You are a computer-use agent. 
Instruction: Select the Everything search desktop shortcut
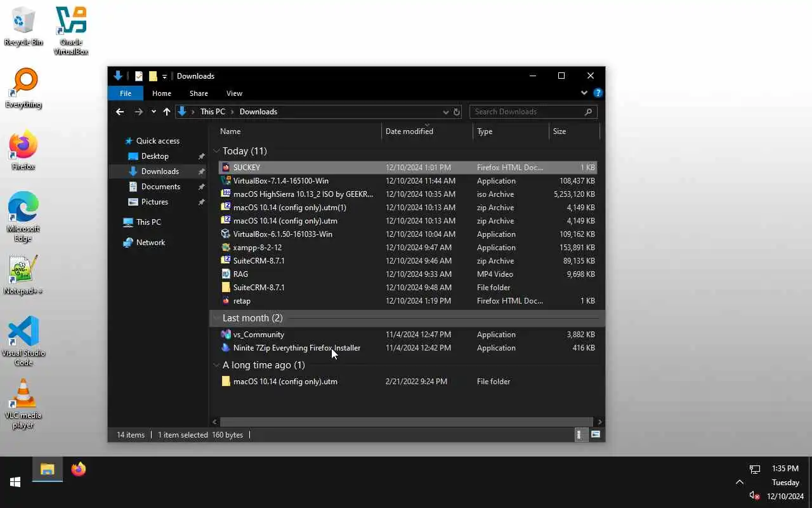point(23,88)
